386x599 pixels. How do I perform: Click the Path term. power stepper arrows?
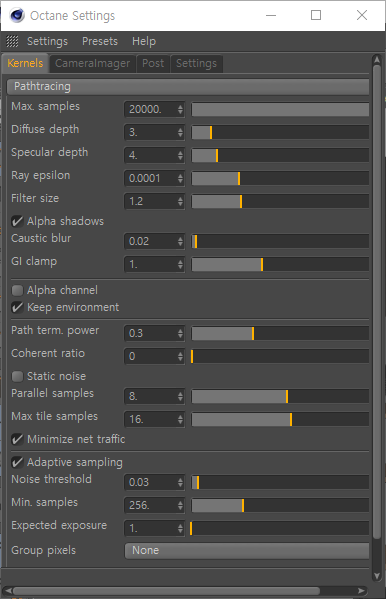[x=180, y=333]
